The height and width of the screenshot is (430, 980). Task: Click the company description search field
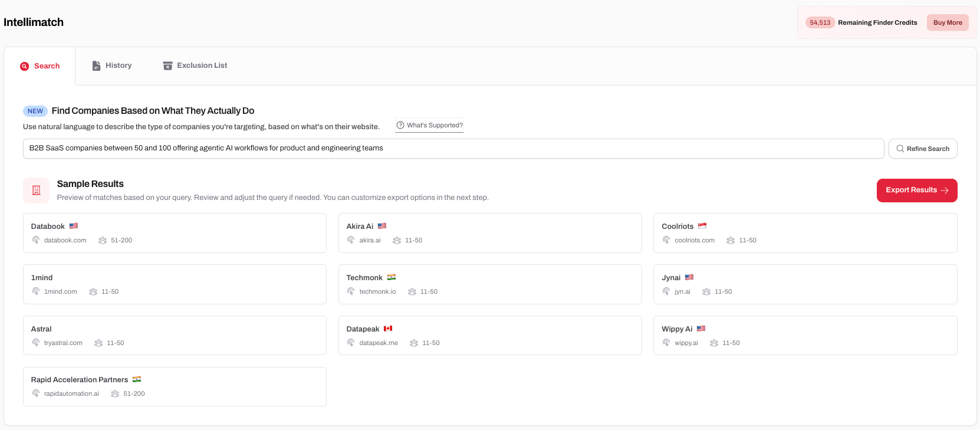pyautogui.click(x=453, y=149)
